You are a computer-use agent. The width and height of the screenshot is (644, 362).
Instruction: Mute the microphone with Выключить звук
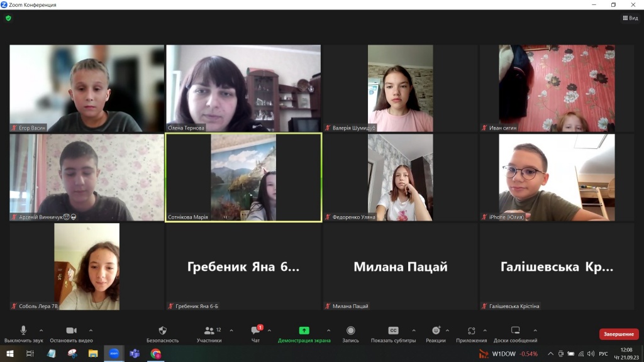(23, 331)
